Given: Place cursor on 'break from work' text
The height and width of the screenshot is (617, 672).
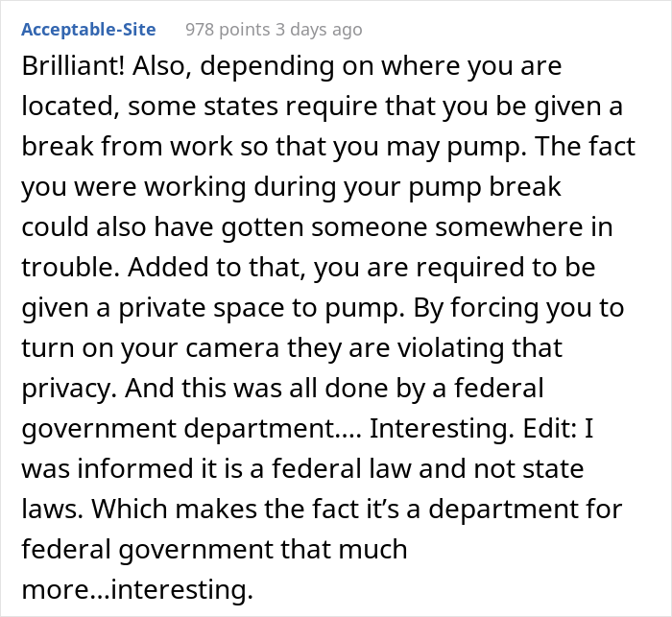Looking at the screenshot, I should (x=127, y=146).
